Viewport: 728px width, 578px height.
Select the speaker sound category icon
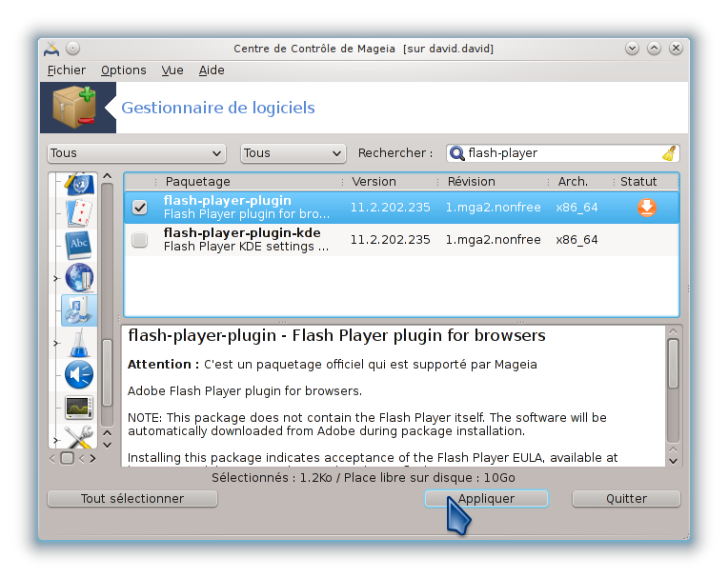tap(79, 374)
